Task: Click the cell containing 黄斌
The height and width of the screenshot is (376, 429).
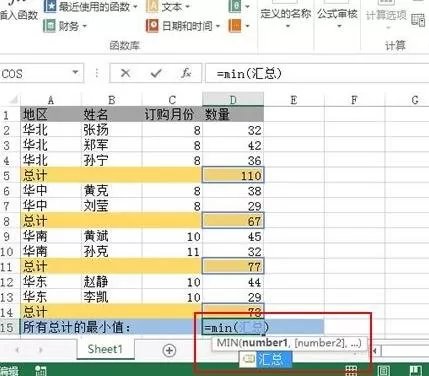Action: pyautogui.click(x=112, y=236)
